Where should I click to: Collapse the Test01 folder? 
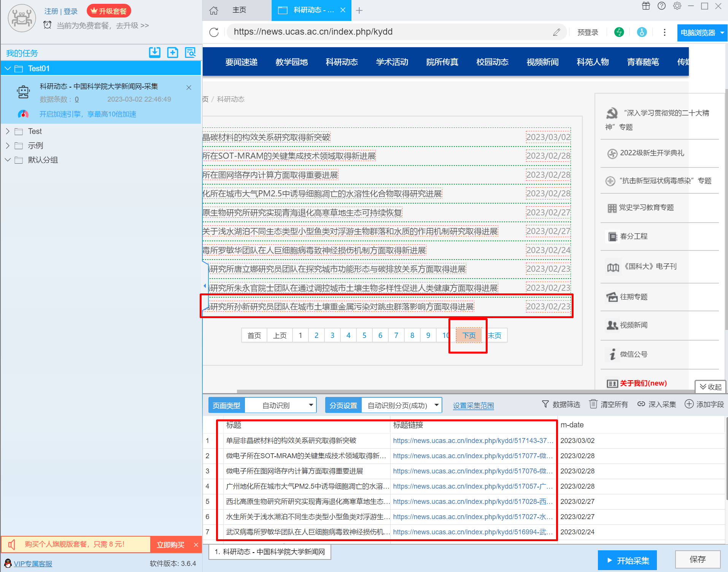click(8, 69)
